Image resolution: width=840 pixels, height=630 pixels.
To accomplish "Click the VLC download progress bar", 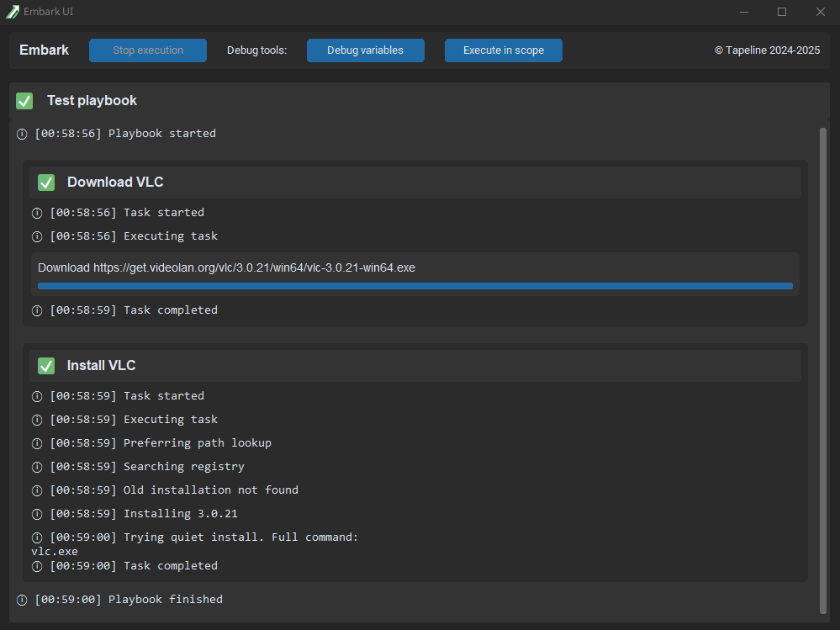I will pyautogui.click(x=415, y=286).
